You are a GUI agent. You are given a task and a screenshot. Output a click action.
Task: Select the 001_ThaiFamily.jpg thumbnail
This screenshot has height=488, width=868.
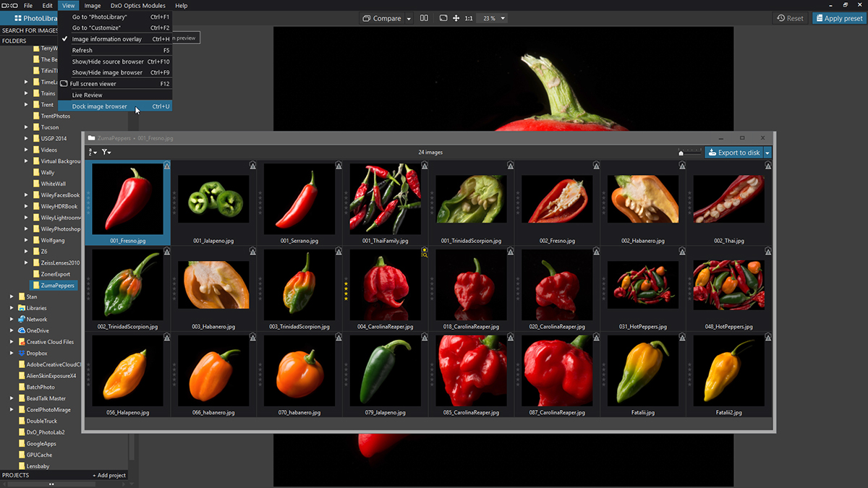[x=385, y=199]
